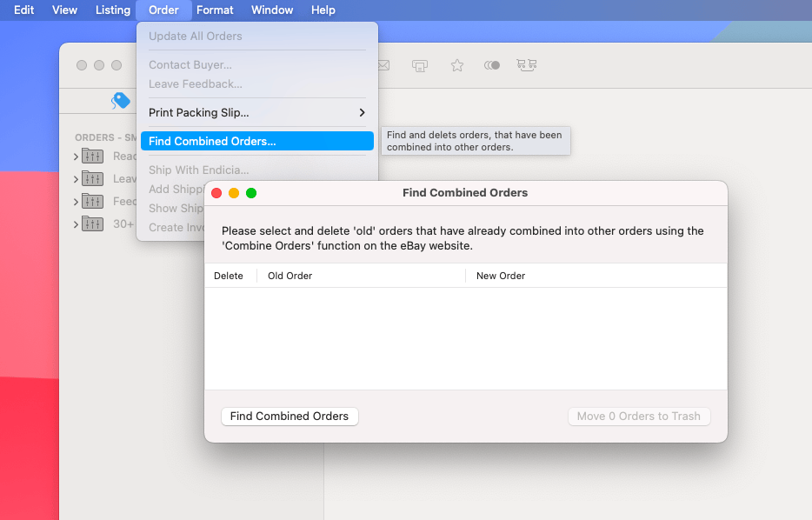
Task: Click the star icon in the toolbar
Action: pos(456,65)
